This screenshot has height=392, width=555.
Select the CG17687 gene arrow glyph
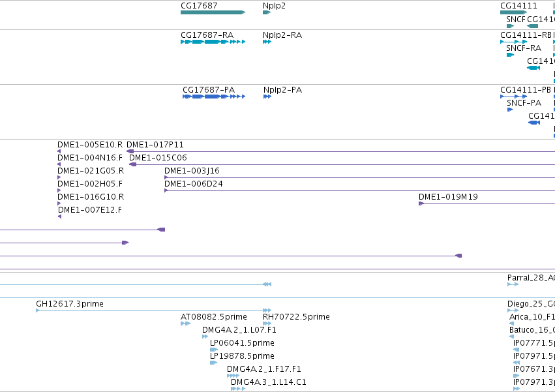point(213,12)
